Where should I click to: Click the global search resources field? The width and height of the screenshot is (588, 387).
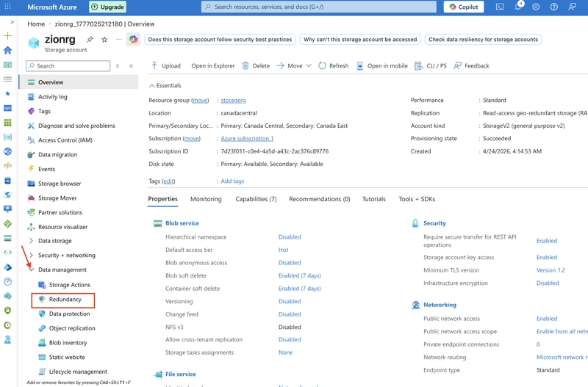(x=319, y=7)
